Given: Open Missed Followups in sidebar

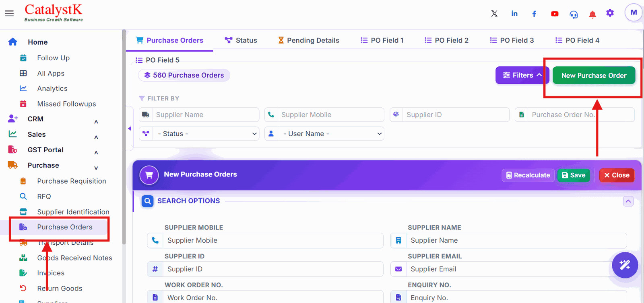Looking at the screenshot, I should 66,104.
